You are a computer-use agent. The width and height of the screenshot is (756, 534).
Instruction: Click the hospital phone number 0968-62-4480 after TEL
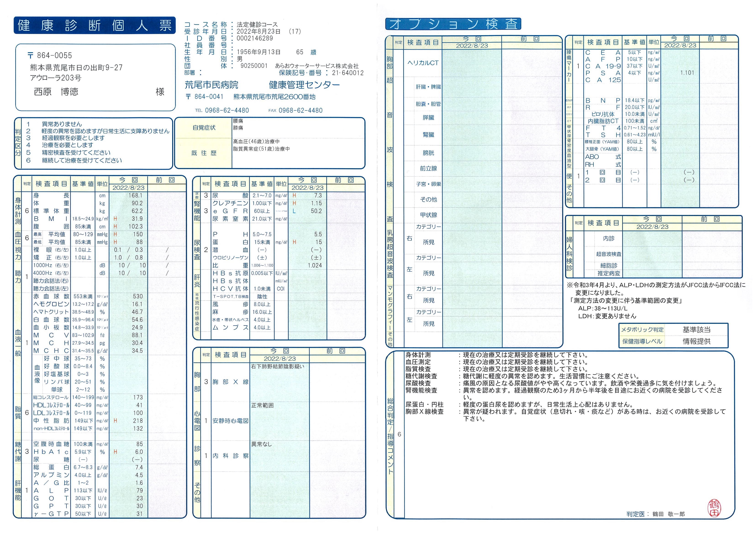(x=227, y=110)
